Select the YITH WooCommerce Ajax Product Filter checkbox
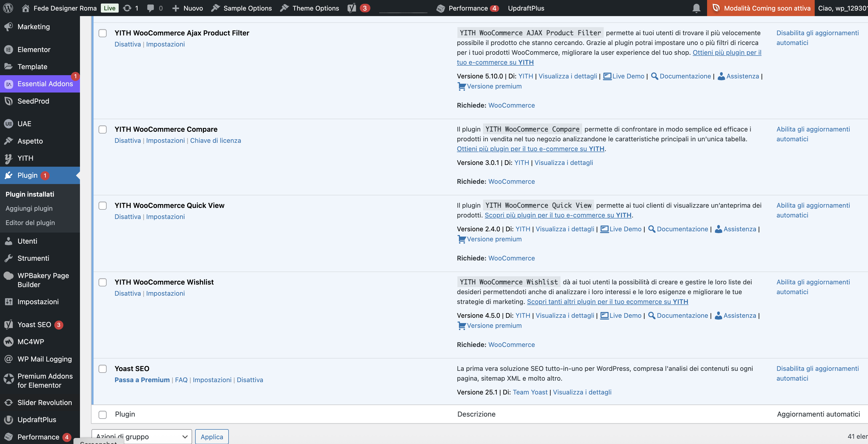The height and width of the screenshot is (444, 868). [102, 33]
